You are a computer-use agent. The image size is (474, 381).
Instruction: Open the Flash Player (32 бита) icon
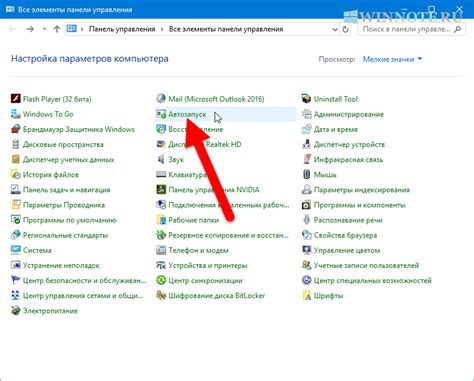[16, 99]
